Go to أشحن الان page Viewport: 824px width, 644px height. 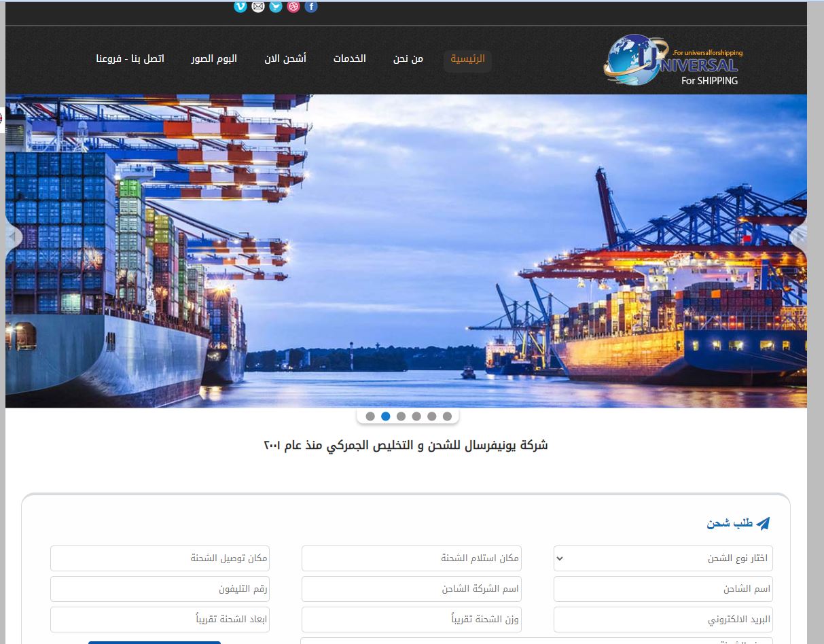pos(285,59)
